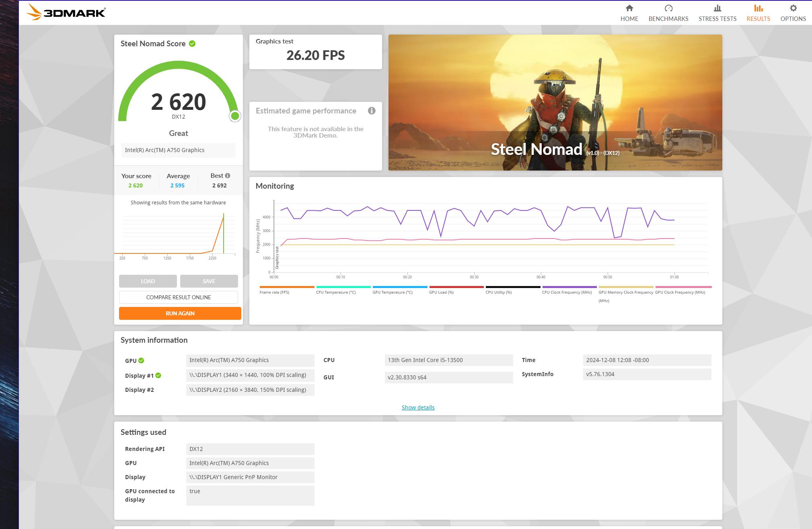Click the Rendering API value DX12
This screenshot has height=529, width=812.
(250, 449)
